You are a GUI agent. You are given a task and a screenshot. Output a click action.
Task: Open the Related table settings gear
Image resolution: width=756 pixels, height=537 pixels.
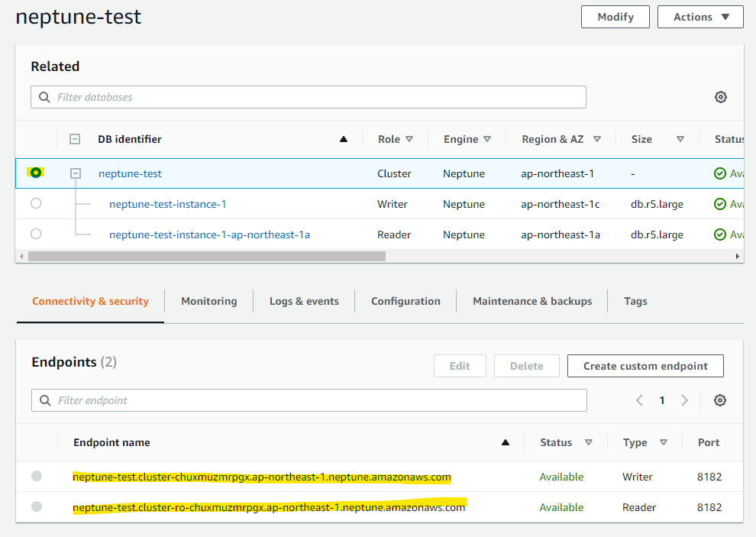point(720,97)
